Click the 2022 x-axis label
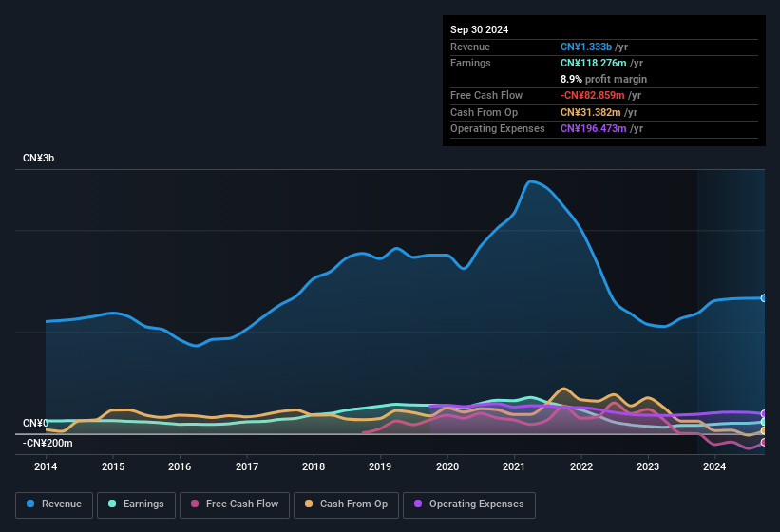The height and width of the screenshot is (532, 780). pos(581,466)
